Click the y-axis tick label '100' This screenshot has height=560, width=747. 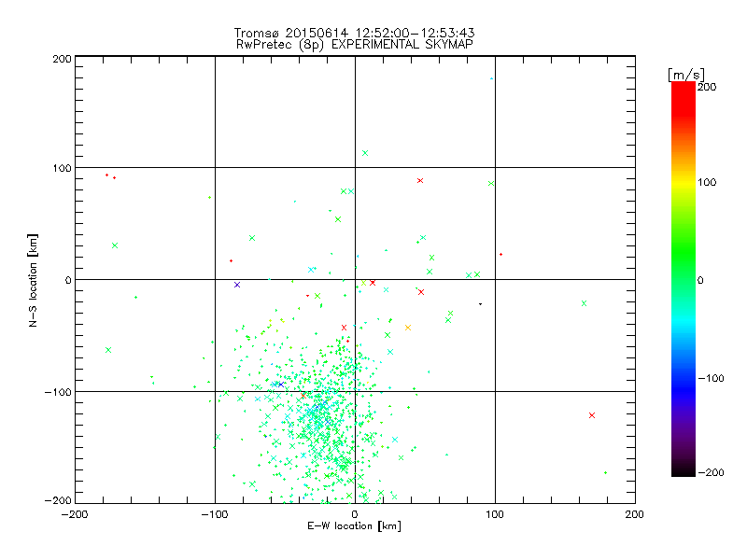[62, 168]
